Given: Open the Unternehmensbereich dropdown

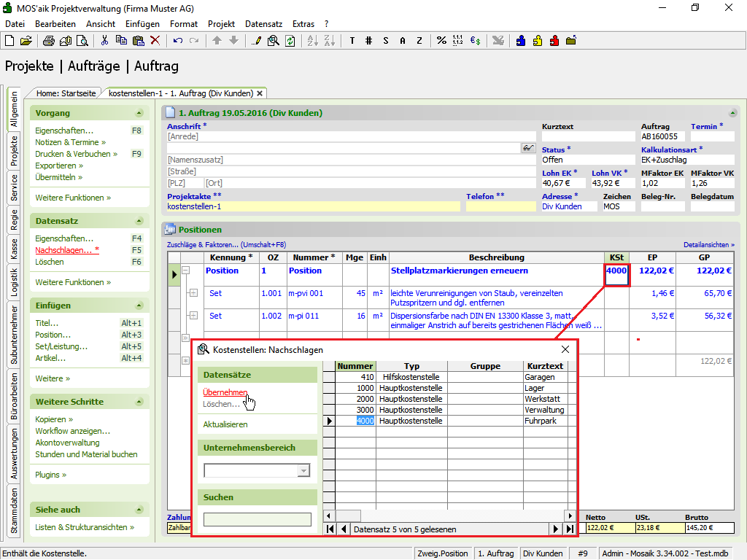Looking at the screenshot, I should pos(304,471).
